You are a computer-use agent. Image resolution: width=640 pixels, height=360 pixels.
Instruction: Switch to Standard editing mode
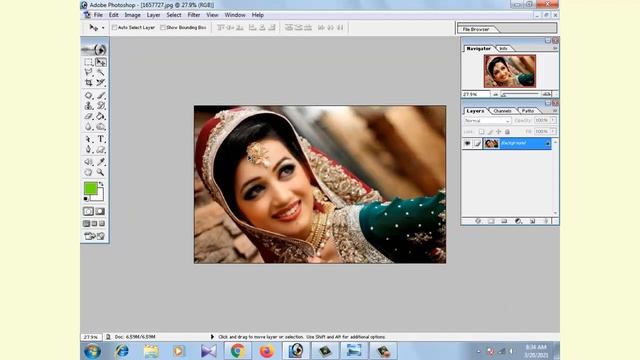pos(89,211)
